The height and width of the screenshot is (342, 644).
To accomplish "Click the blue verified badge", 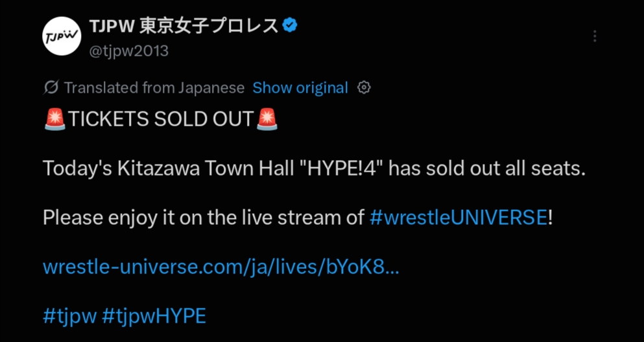I will pos(291,27).
